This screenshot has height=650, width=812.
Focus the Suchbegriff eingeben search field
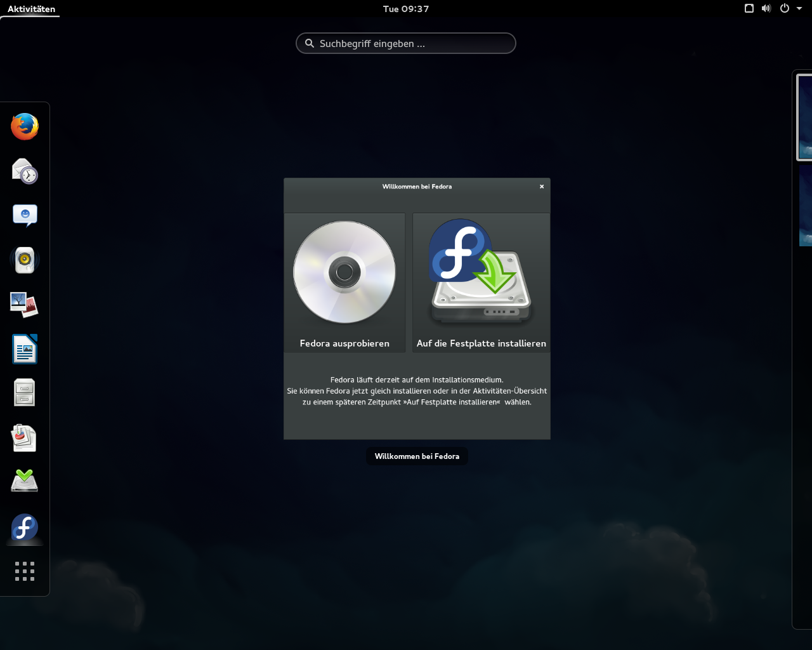pyautogui.click(x=406, y=43)
